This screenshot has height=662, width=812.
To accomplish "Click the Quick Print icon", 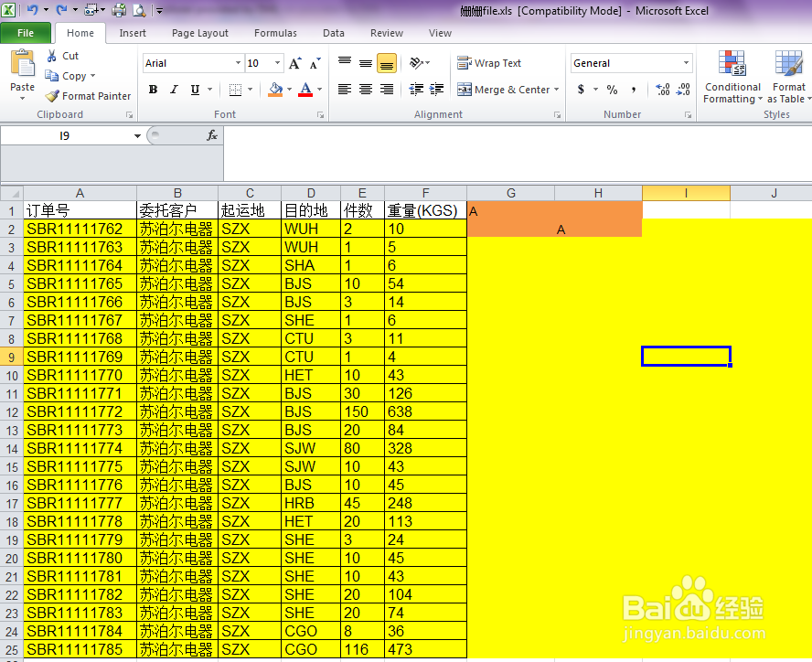I will tap(119, 10).
